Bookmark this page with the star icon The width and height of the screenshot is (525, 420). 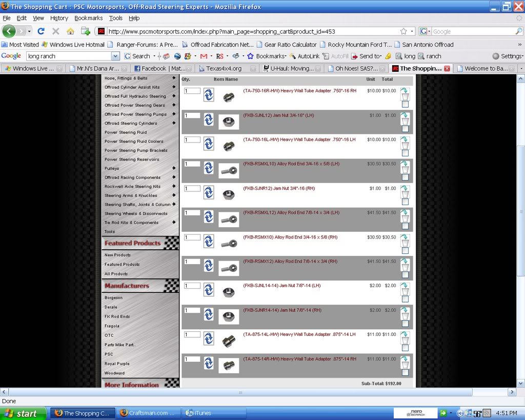click(x=403, y=31)
